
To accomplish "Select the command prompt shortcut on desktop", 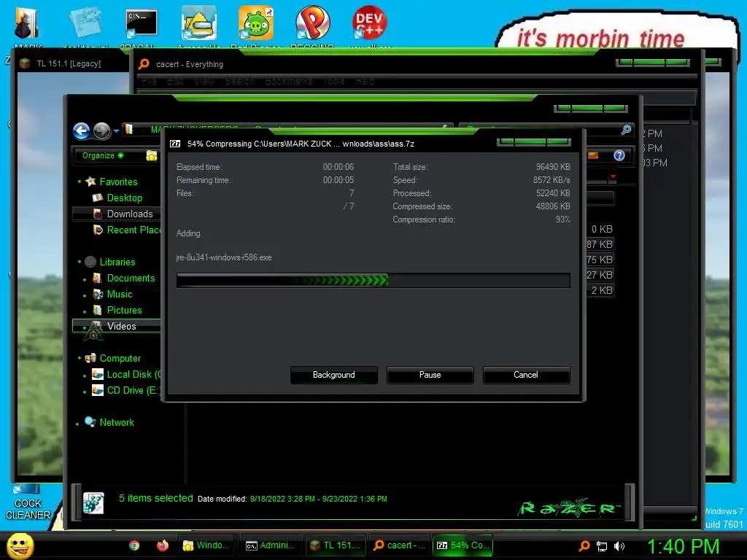I will (x=142, y=23).
